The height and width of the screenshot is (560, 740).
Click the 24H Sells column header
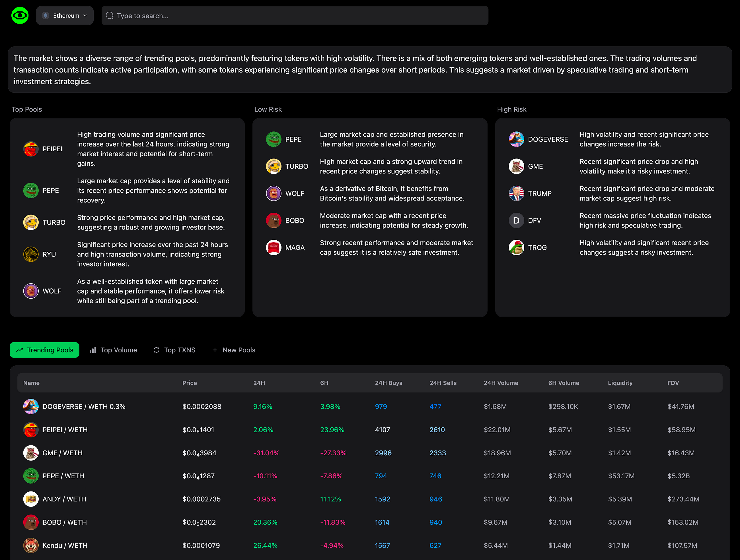point(443,383)
